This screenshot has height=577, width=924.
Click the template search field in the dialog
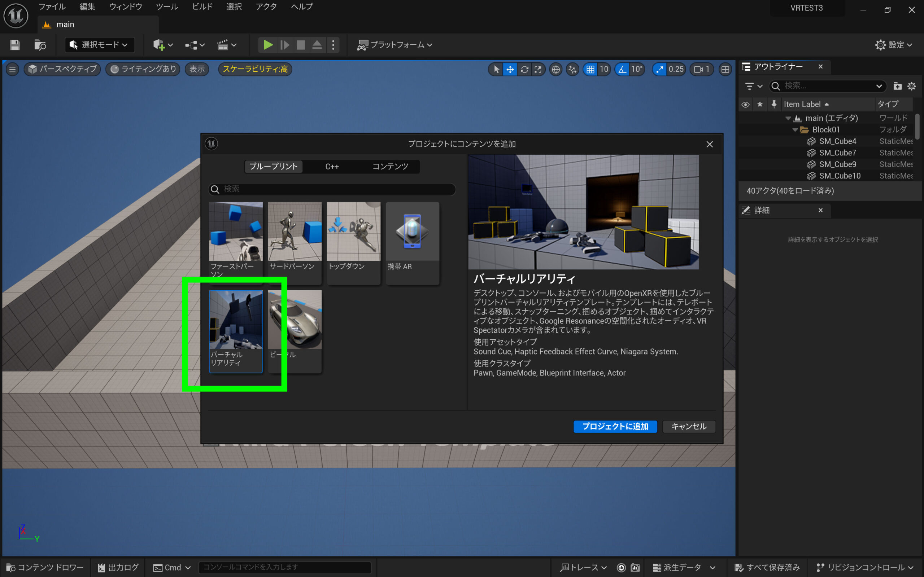coord(332,189)
